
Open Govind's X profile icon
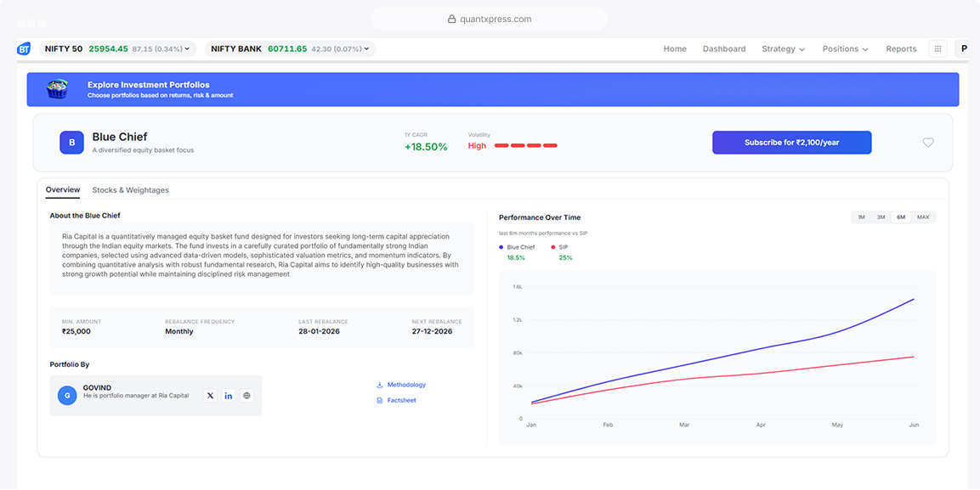pos(211,395)
